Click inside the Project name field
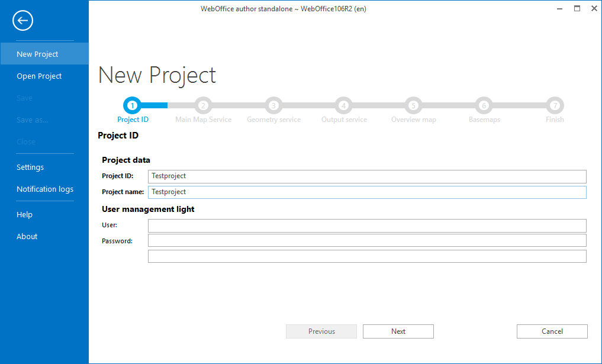 367,192
